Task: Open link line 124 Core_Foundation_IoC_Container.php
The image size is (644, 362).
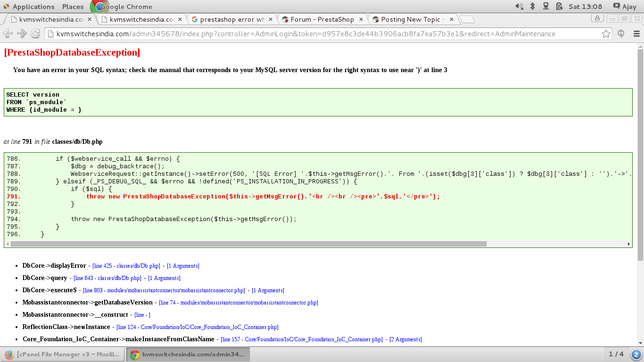Action: pyautogui.click(x=197, y=327)
